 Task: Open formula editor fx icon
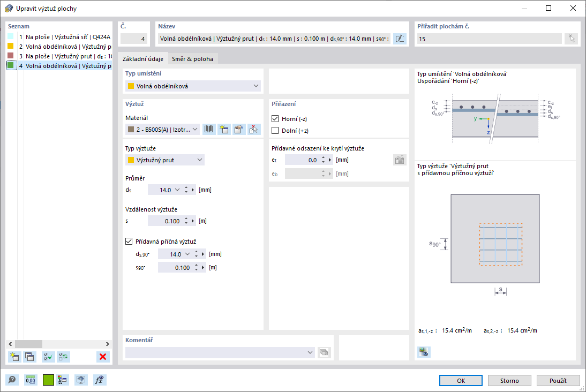(x=100, y=380)
